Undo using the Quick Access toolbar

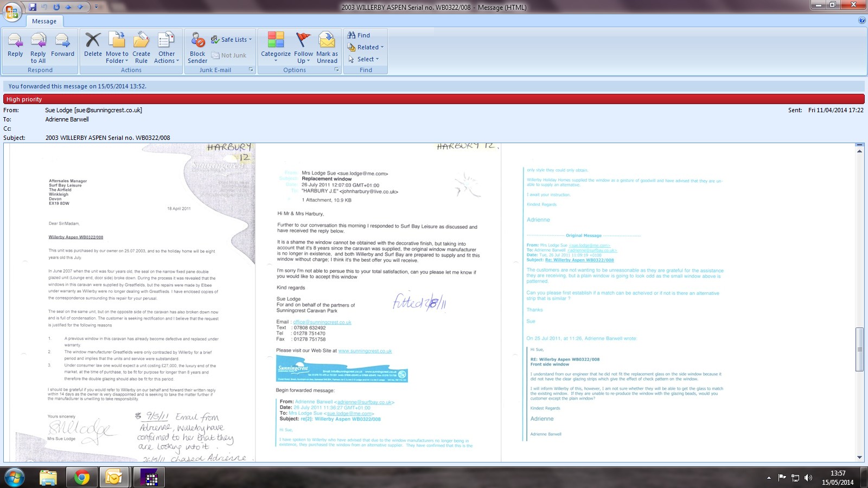(45, 7)
